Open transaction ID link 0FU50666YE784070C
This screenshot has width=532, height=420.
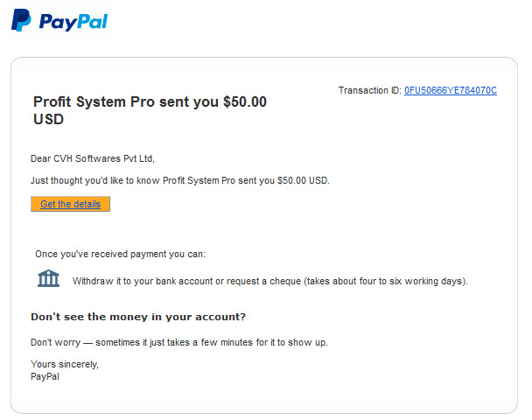coord(451,90)
